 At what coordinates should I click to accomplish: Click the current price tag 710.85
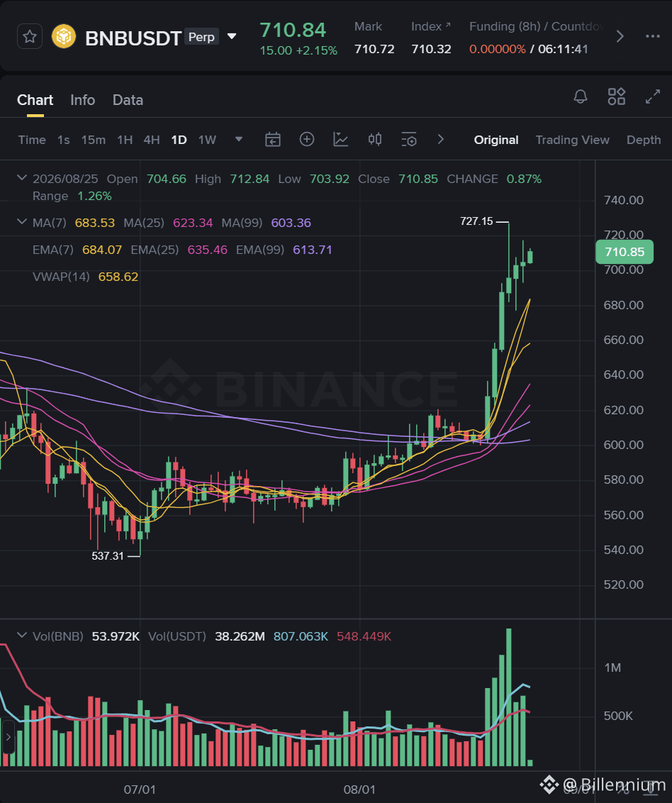(625, 252)
